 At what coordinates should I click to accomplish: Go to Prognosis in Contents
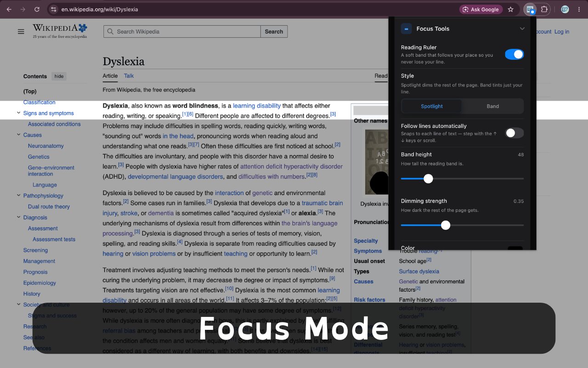(35, 272)
